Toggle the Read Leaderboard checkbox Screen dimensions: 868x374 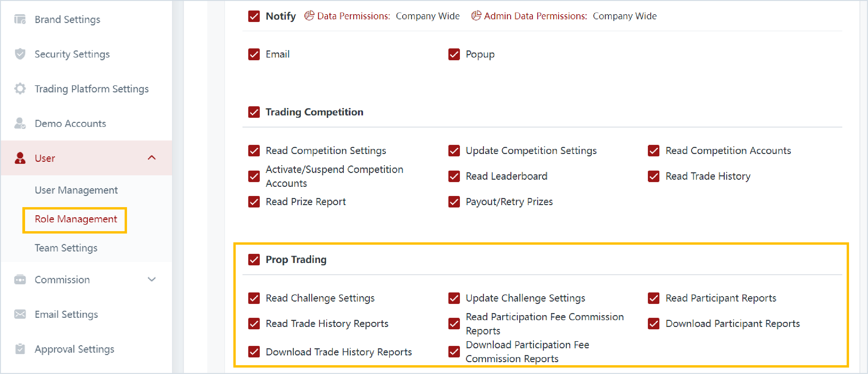454,176
